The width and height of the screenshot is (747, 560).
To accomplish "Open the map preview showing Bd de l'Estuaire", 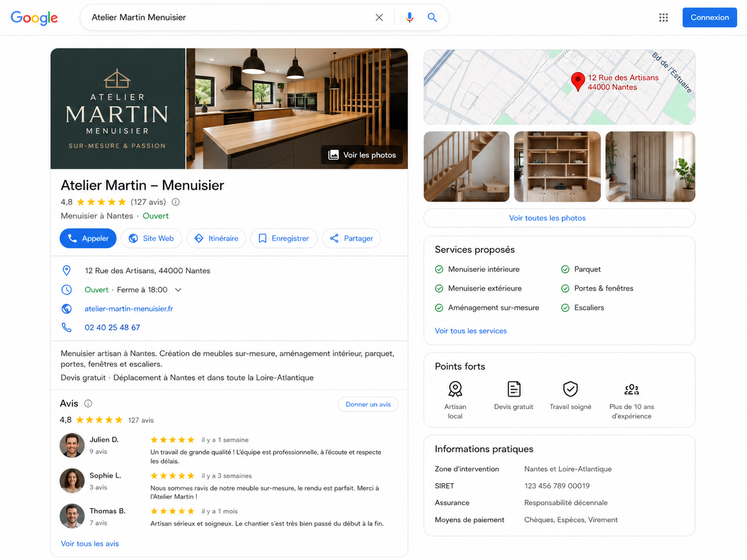I will point(559,87).
